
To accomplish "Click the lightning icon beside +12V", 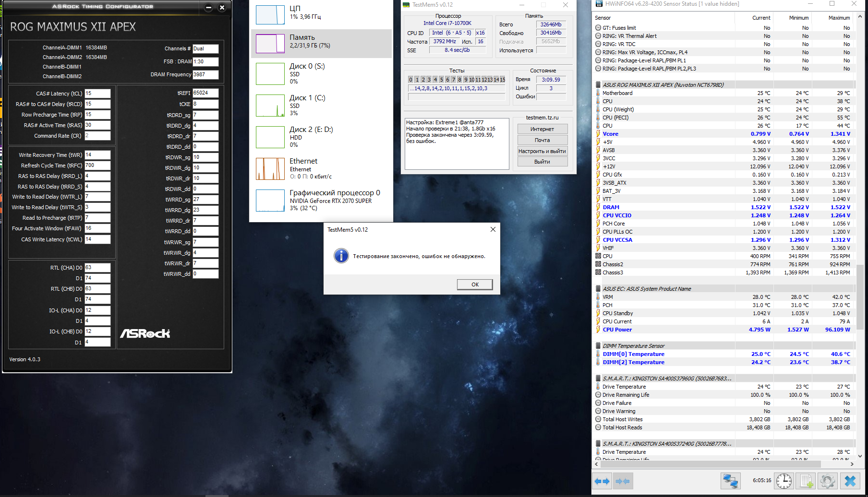I will (x=598, y=166).
